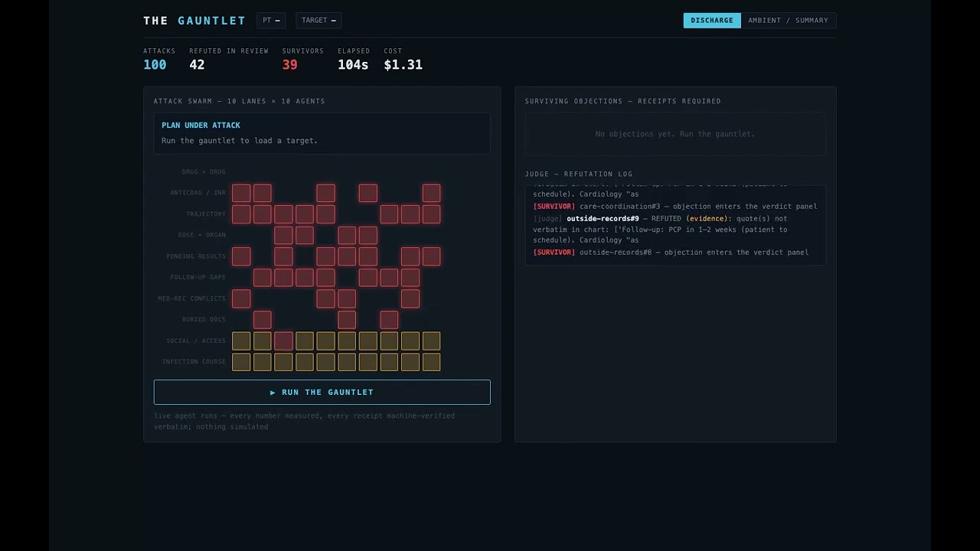The height and width of the screenshot is (551, 980).
Task: Click the care-coordination#3 survivor log entry
Action: coord(675,207)
